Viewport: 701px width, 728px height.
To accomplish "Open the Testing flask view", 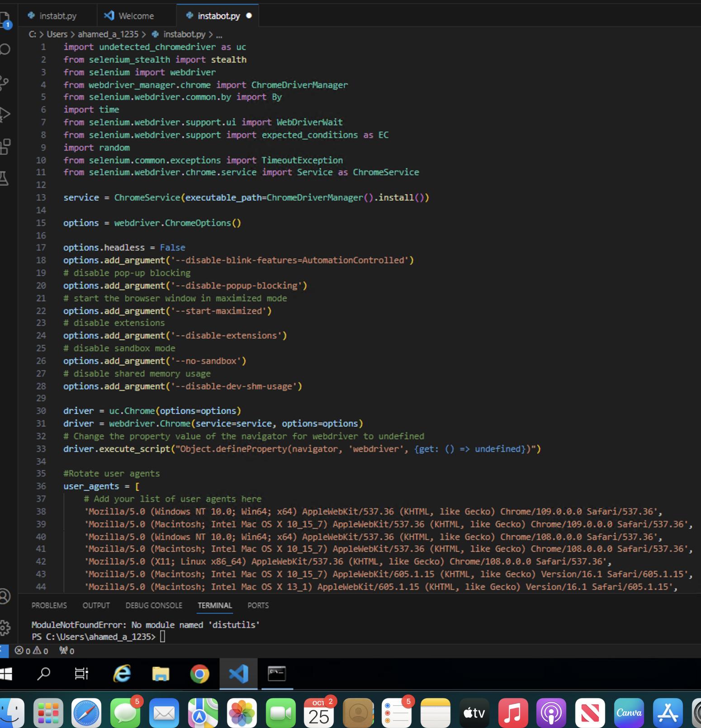I will coord(5,179).
